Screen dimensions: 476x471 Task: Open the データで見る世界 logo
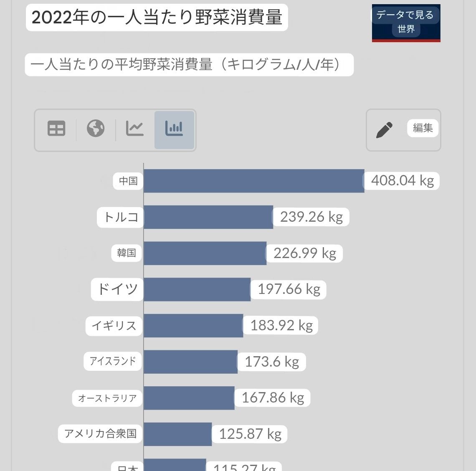[x=406, y=23]
